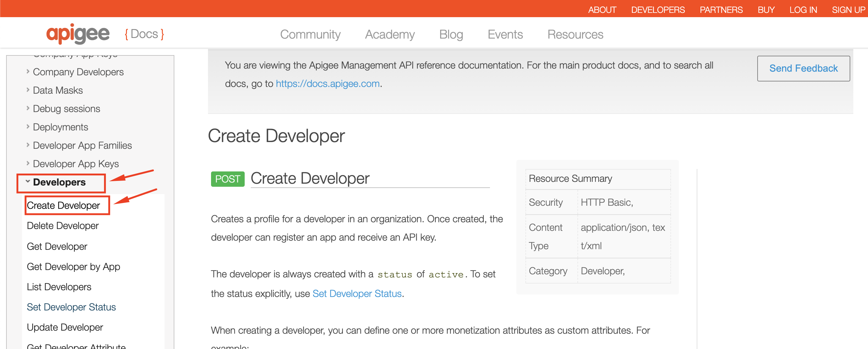Click the Create Developer page title
This screenshot has height=349, width=868.
point(276,136)
